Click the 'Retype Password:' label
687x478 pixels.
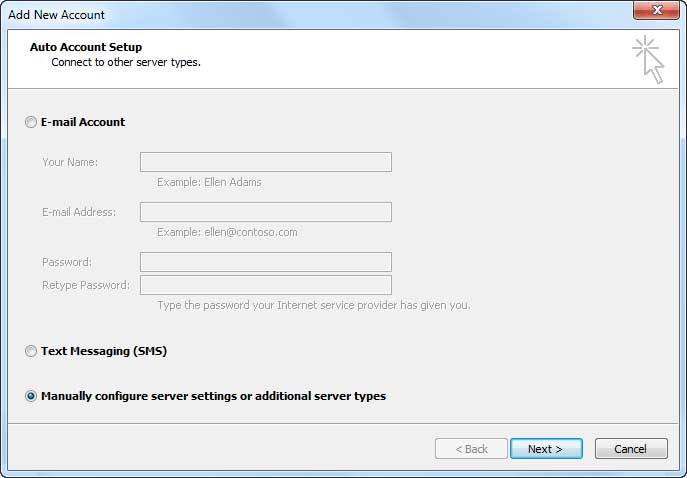click(x=86, y=285)
